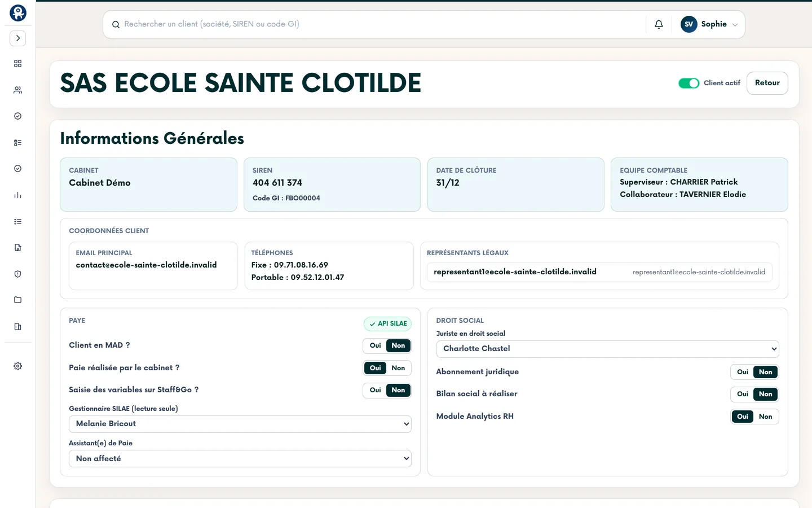Open the Gestionnaire SILAE dropdown
Screen dimensions: 812x508
(240, 424)
